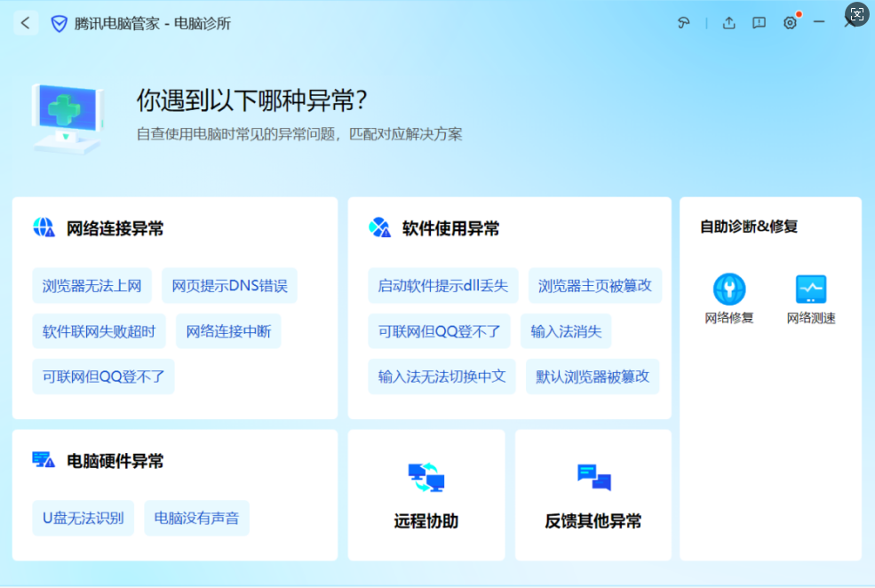Image resolution: width=875 pixels, height=588 pixels.
Task: Choose 浏览器主页被篡改 issue
Action: coord(594,286)
